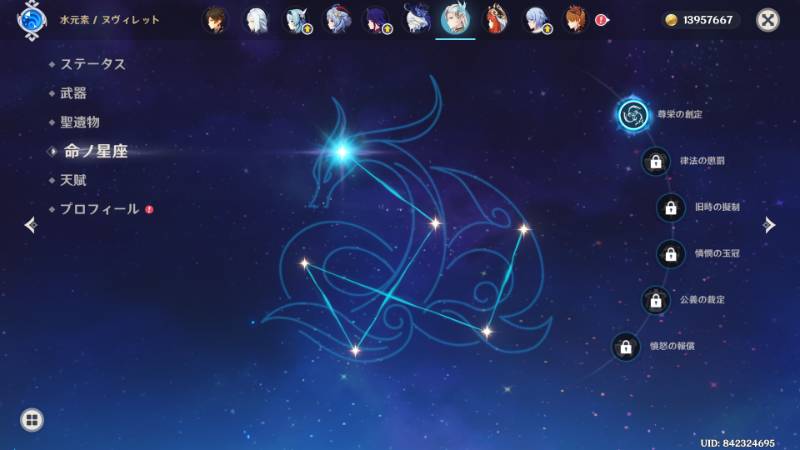Go to previous character with left arrow

(31, 225)
